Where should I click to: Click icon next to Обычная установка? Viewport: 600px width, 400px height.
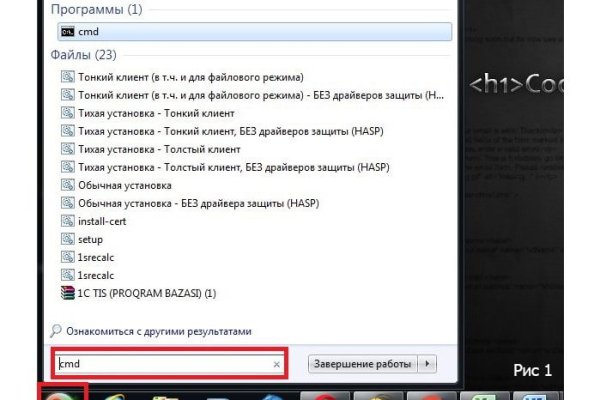pos(68,185)
